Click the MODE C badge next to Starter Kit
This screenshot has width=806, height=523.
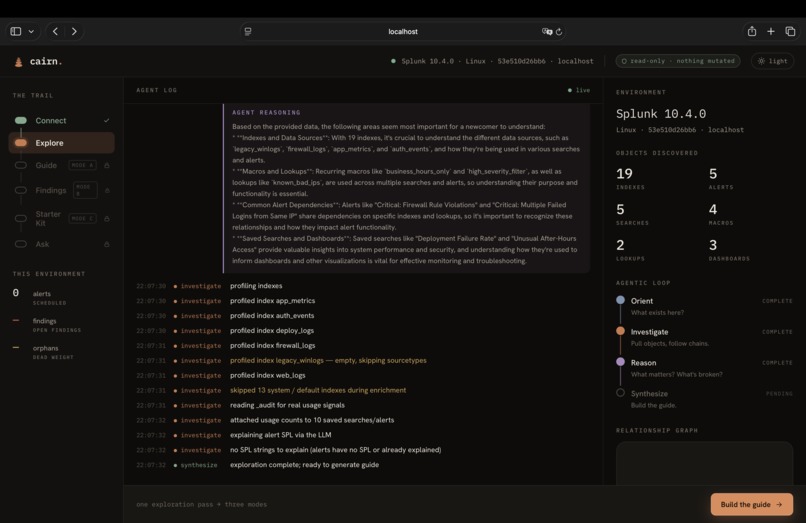83,219
